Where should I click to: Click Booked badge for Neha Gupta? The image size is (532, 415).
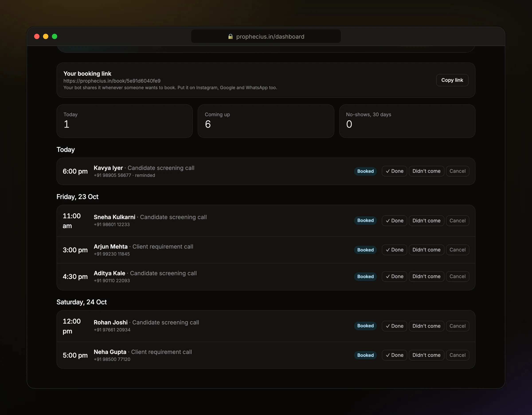(365, 355)
